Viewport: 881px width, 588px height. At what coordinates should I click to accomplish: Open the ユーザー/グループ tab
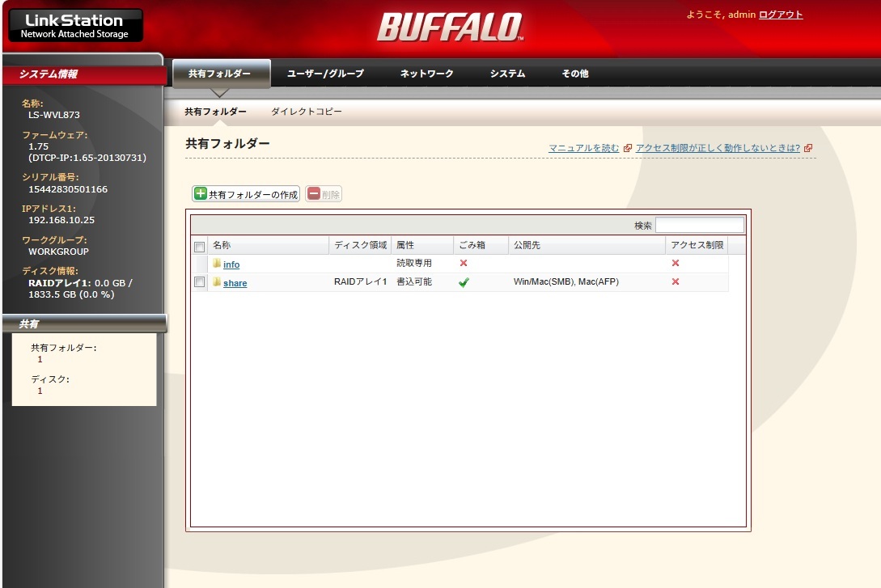(x=325, y=74)
